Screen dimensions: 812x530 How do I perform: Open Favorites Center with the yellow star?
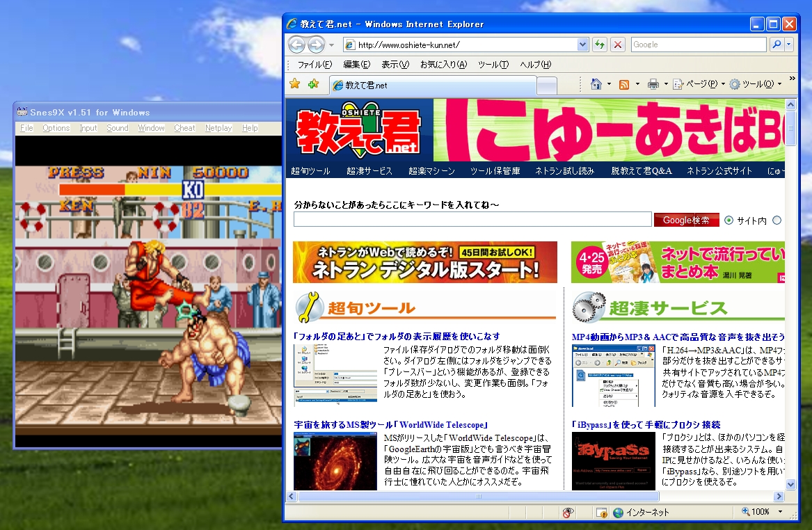(x=294, y=84)
